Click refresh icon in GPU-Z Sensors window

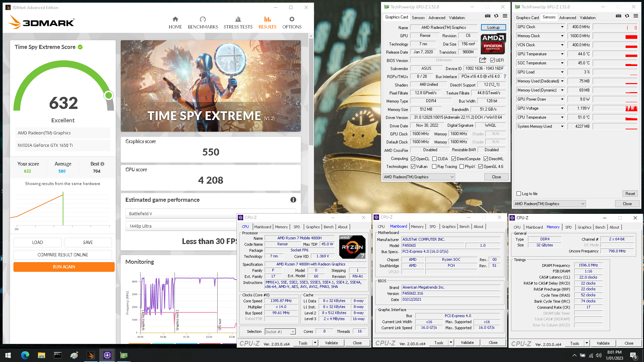click(x=627, y=16)
